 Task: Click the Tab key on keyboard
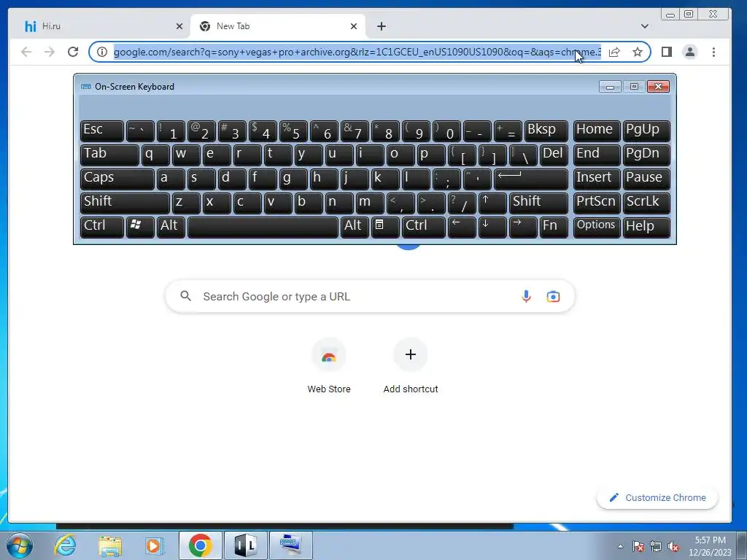pos(109,155)
